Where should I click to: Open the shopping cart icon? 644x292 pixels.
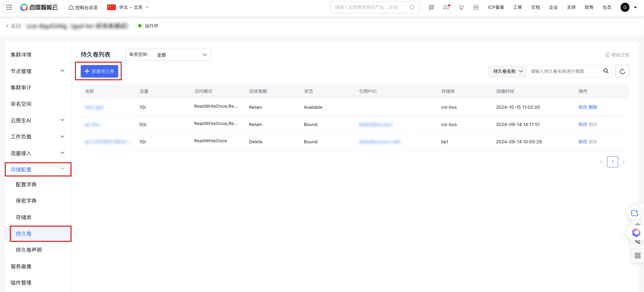pos(461,7)
